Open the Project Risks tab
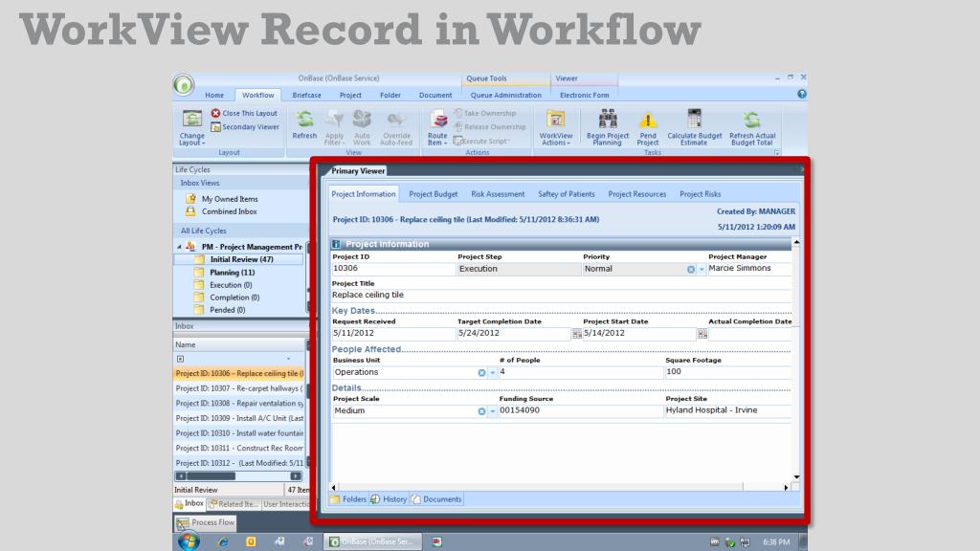The width and height of the screenshot is (980, 551). (x=700, y=194)
